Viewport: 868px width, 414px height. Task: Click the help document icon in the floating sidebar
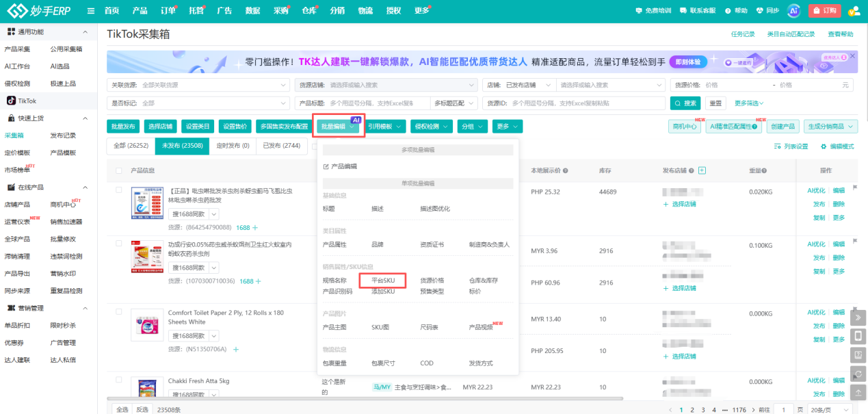(x=858, y=355)
